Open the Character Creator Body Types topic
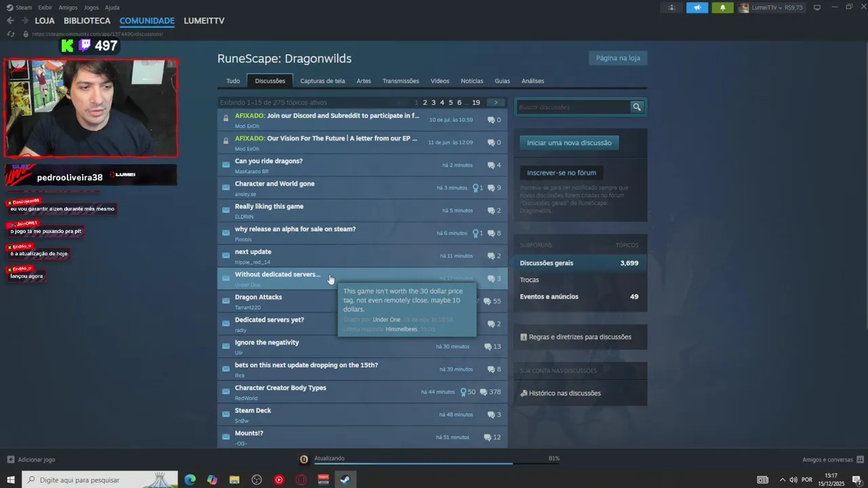868x488 pixels. click(362, 392)
